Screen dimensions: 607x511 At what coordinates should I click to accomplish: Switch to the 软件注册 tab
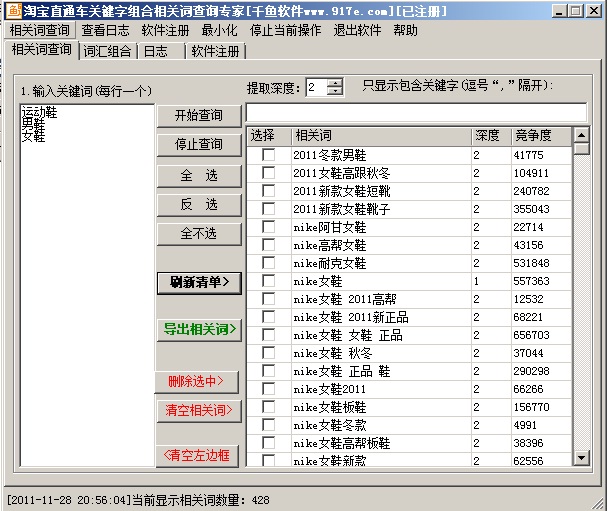[x=215, y=51]
